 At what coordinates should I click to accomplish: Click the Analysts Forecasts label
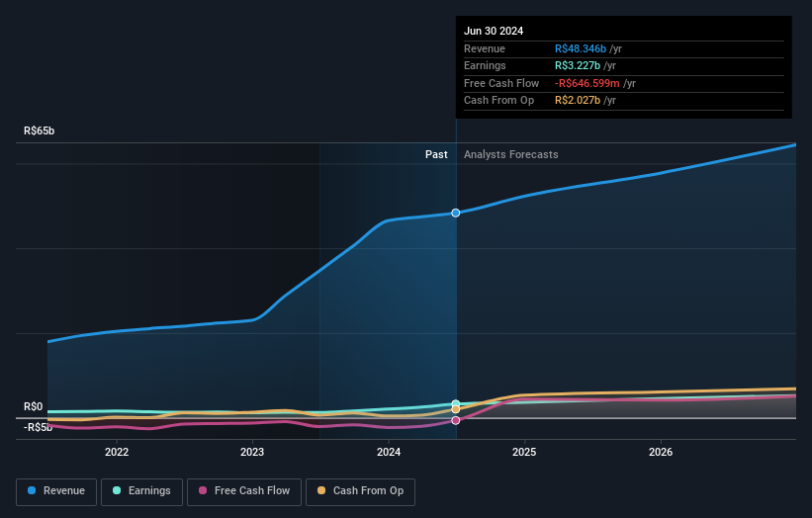click(x=511, y=155)
